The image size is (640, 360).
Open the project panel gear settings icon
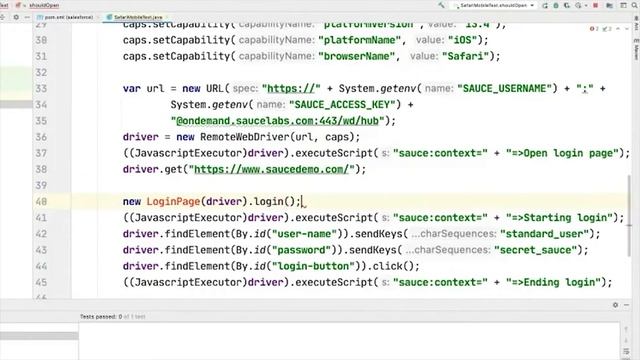16,17
